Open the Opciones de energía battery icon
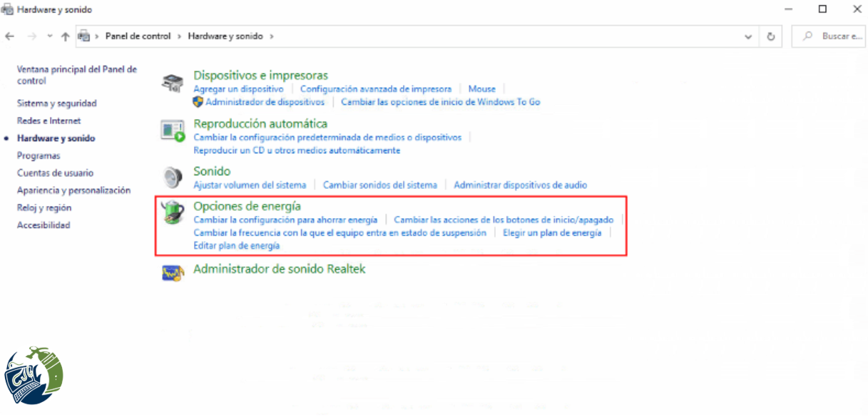 click(x=173, y=212)
